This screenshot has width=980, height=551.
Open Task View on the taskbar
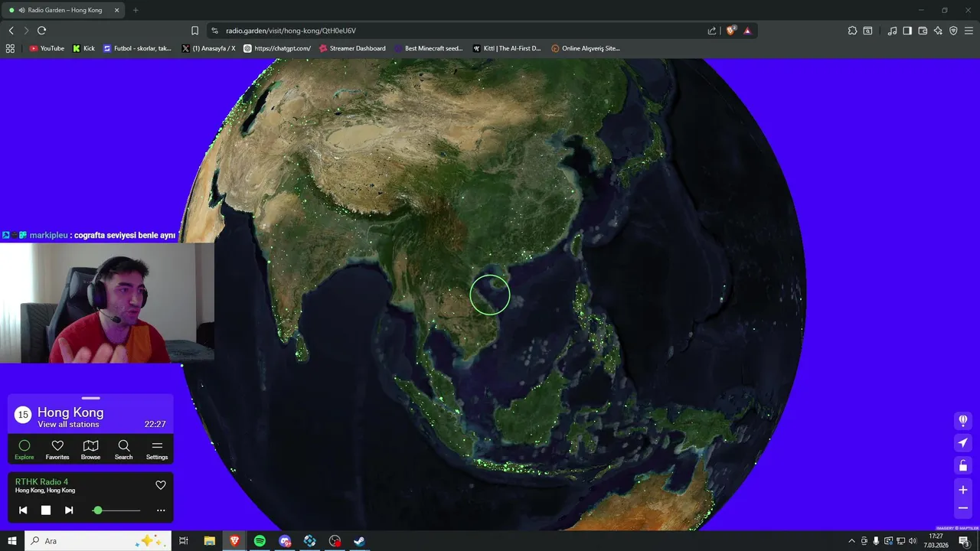(184, 540)
